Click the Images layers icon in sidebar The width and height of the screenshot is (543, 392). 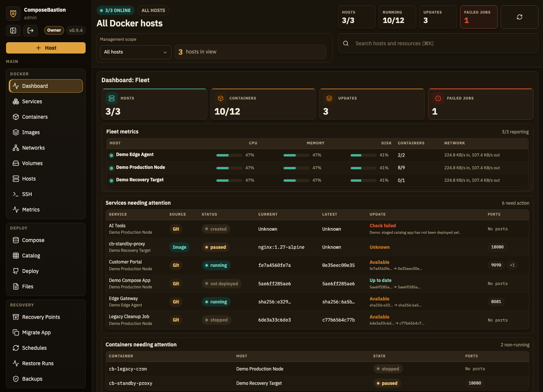point(16,132)
